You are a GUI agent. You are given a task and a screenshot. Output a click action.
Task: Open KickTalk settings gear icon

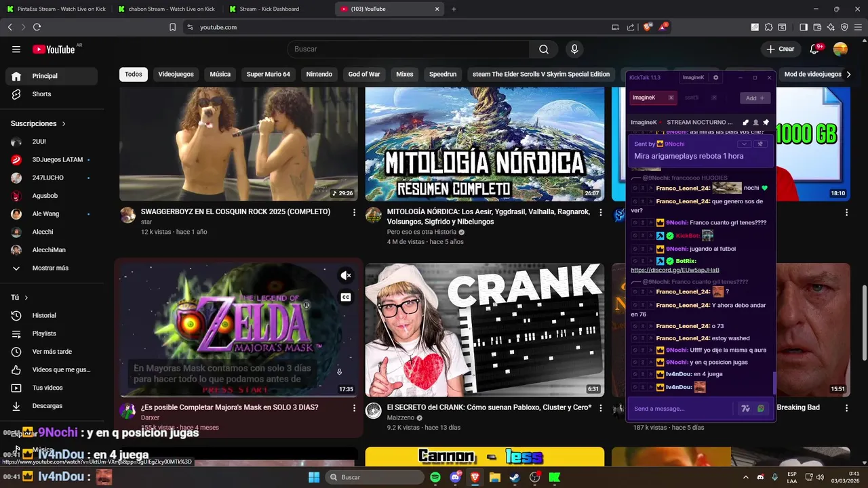(x=715, y=77)
